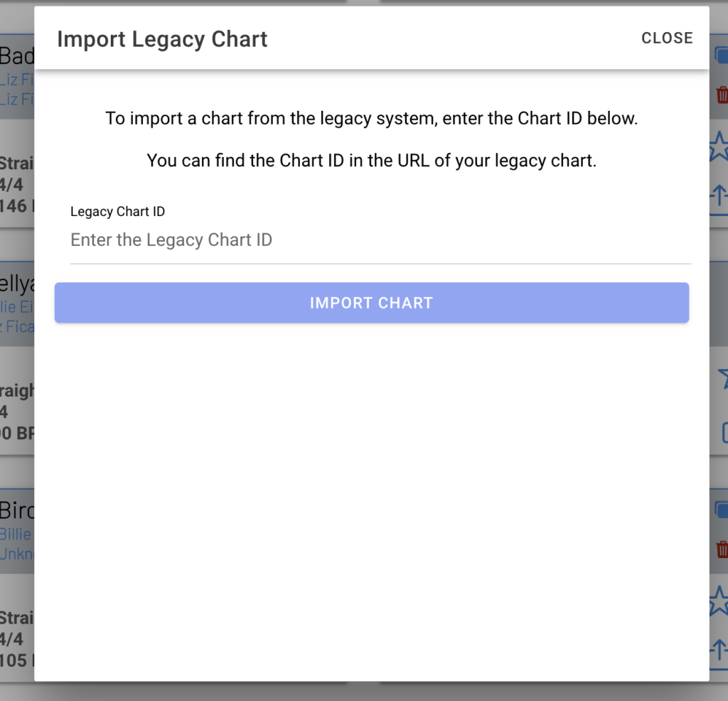Click 'Billie' artist link under 'Bird…' title
Screen dimensions: 728x701
click(x=16, y=534)
